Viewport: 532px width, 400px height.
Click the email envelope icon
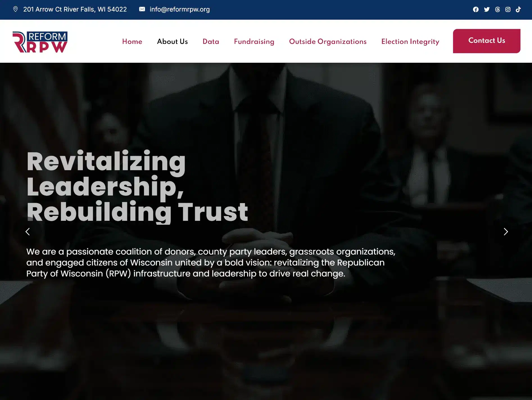pos(142,9)
